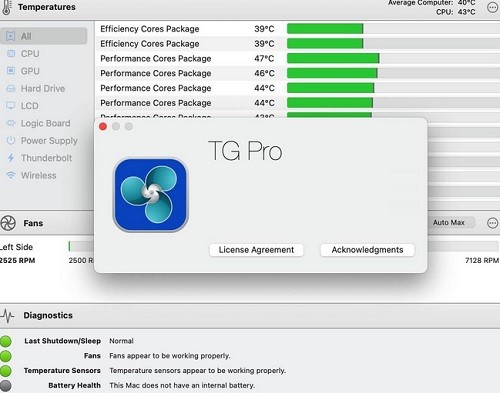Click the CPU chip icon
Image resolution: width=500 pixels, height=393 pixels.
point(11,53)
